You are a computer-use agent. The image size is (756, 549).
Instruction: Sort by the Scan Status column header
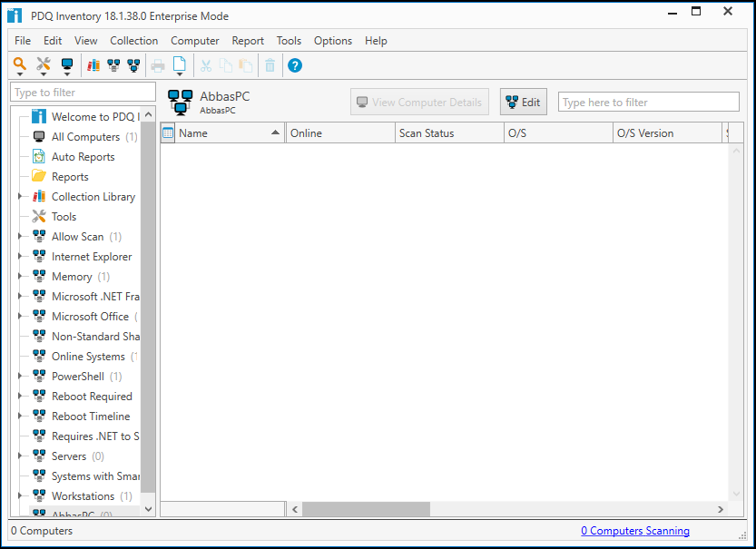click(449, 133)
